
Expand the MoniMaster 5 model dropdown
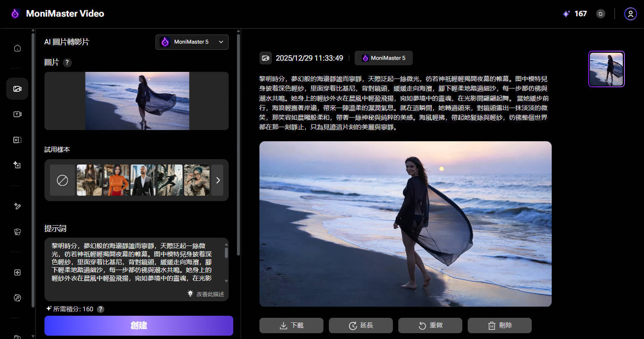point(192,42)
